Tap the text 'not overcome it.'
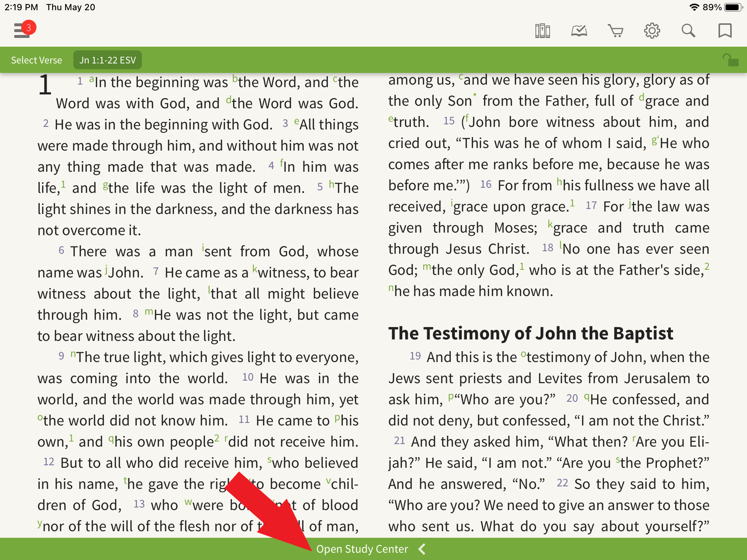 (89, 230)
